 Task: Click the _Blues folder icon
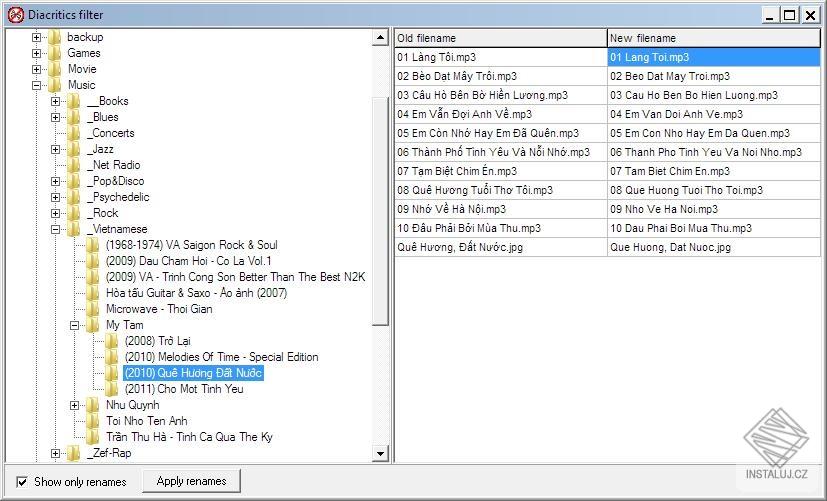click(x=74, y=117)
